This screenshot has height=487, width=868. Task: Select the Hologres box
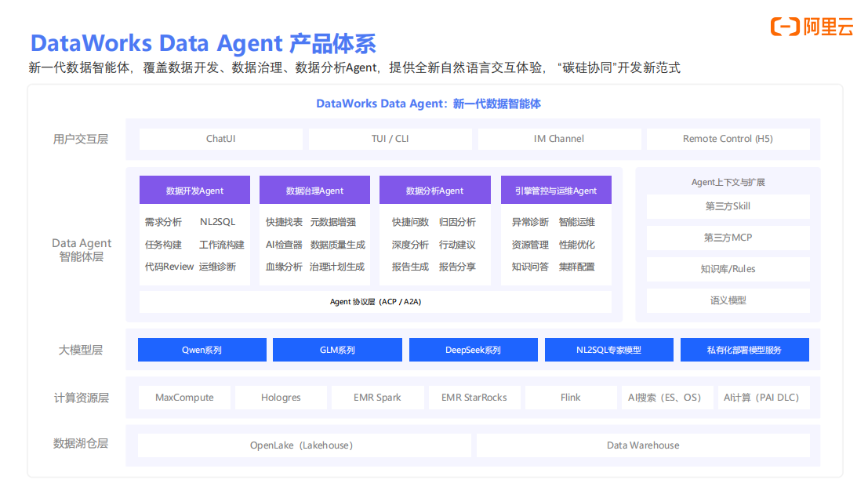point(281,398)
